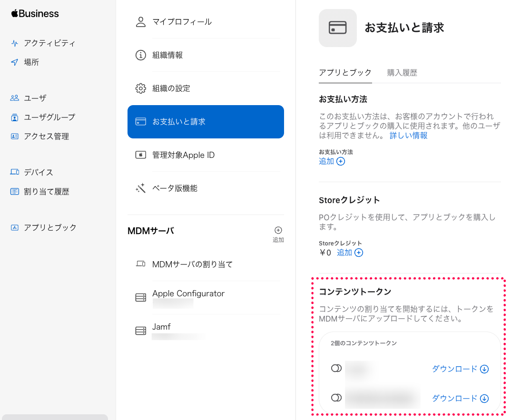Open 割り当て履歴 in the sidebar
The width and height of the screenshot is (511, 420).
point(39,191)
